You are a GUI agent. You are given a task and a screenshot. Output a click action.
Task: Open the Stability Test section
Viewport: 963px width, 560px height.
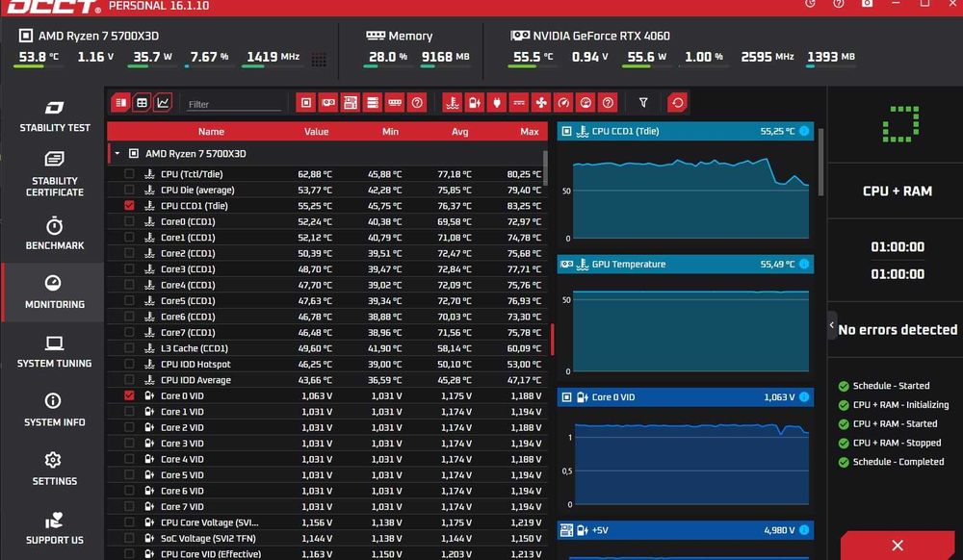[x=54, y=115]
